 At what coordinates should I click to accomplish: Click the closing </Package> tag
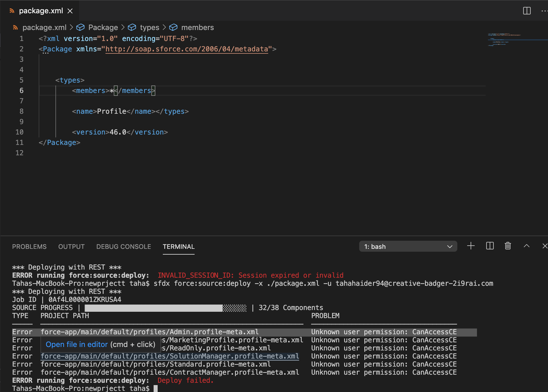59,143
